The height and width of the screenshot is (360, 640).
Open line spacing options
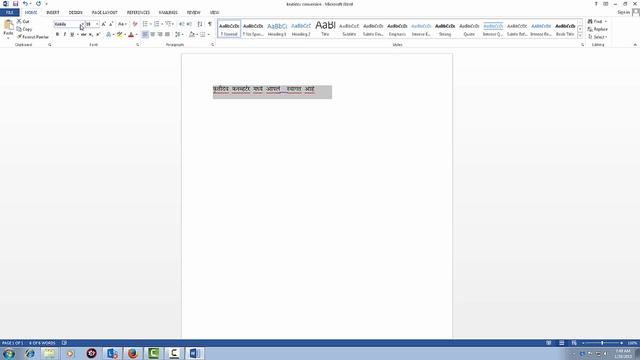[178, 35]
